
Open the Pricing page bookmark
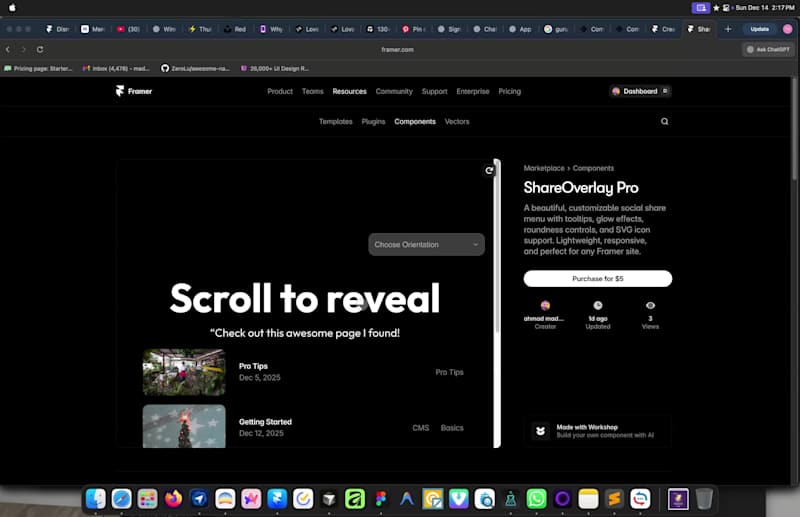click(x=38, y=68)
